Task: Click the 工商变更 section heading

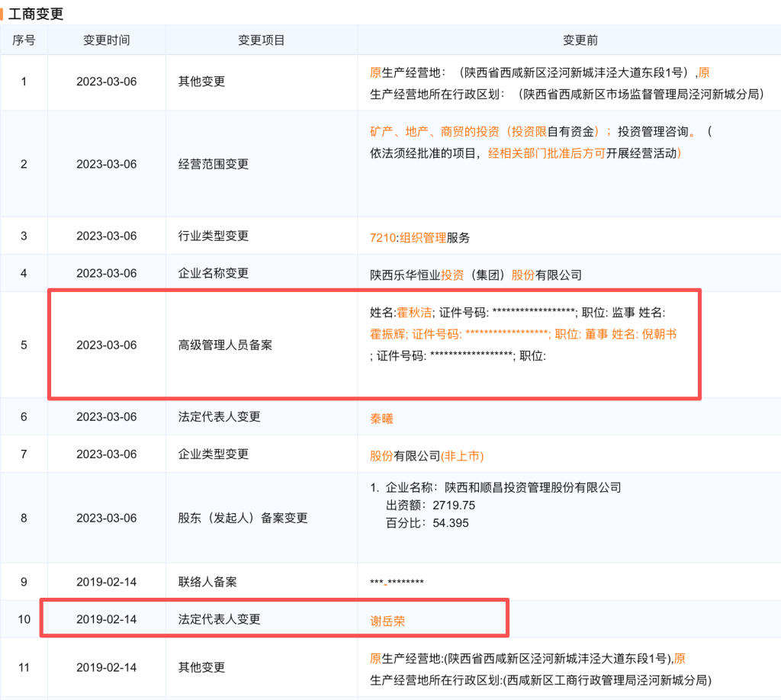Action: point(36,14)
